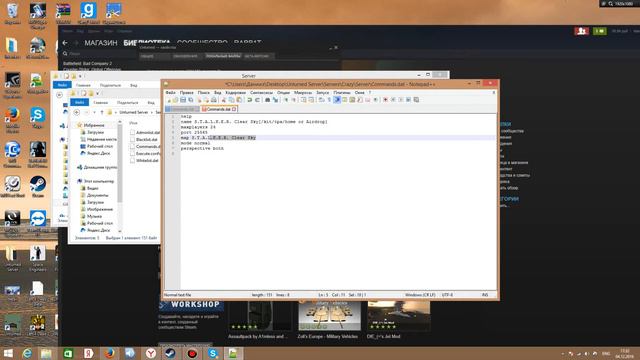This screenshot has width=640, height=360.
Task: Tick the checkbox next to Whitelist.dat
Action: (132, 160)
